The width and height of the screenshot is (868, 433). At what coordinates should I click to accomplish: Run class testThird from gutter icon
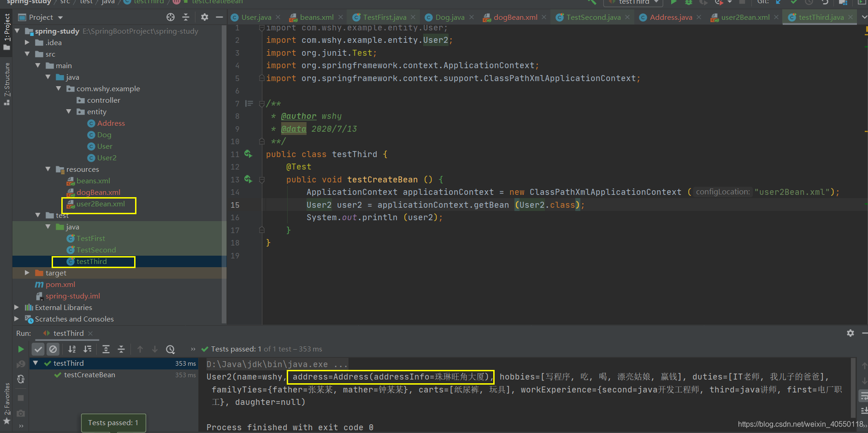pyautogui.click(x=248, y=154)
